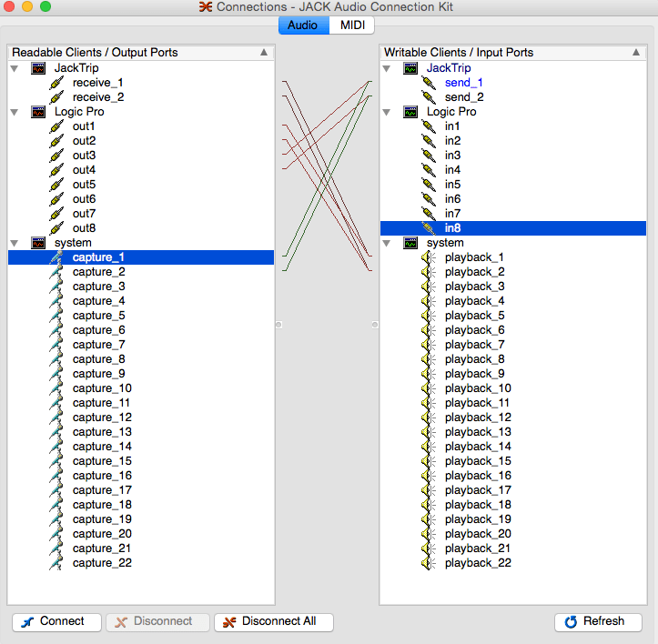Click the Connect button
This screenshot has height=644, width=658.
56,622
